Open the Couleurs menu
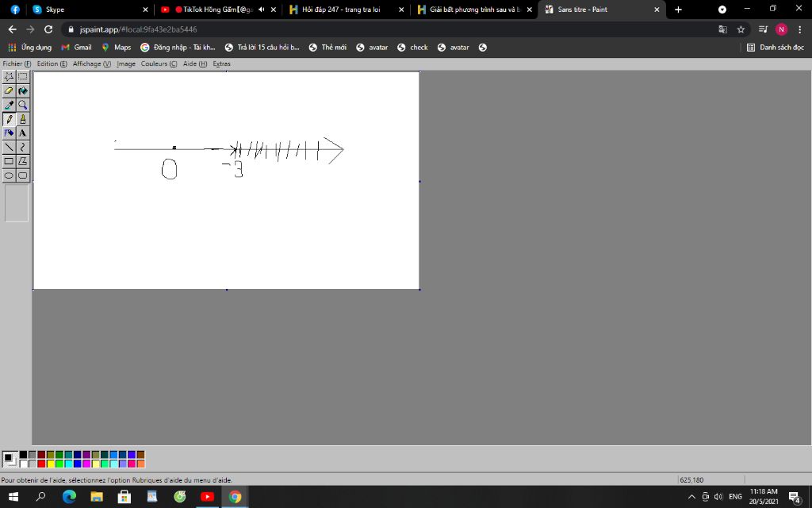The width and height of the screenshot is (812, 508). click(x=159, y=63)
